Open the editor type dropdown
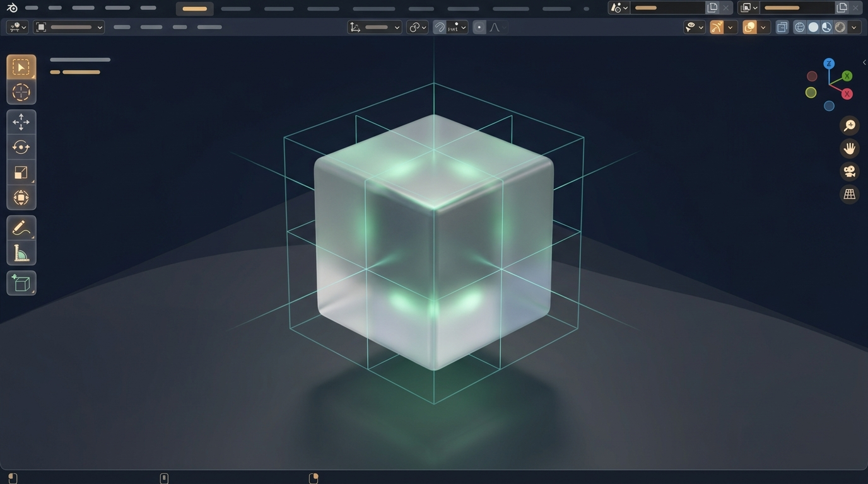Image resolution: width=868 pixels, height=484 pixels. coord(17,27)
